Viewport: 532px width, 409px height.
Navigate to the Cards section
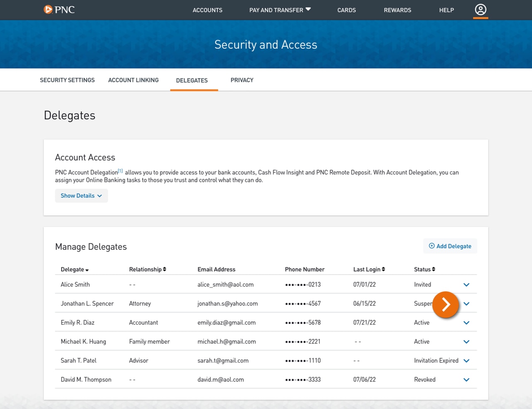pyautogui.click(x=346, y=10)
